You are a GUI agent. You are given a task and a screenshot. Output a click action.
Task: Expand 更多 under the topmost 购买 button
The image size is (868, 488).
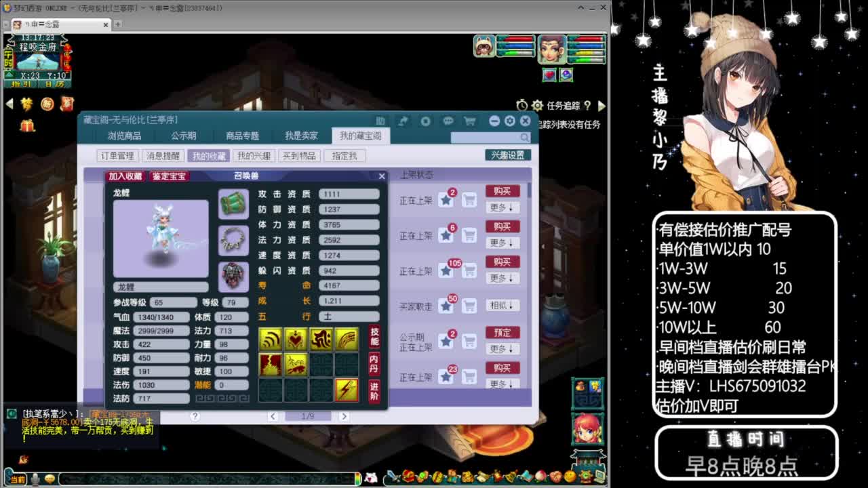[x=503, y=207]
